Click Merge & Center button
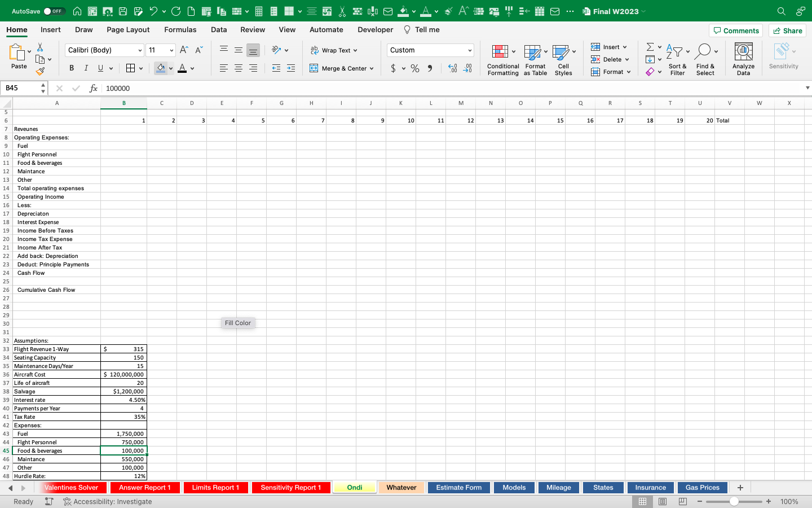Viewport: 812px width, 508px height. point(342,68)
